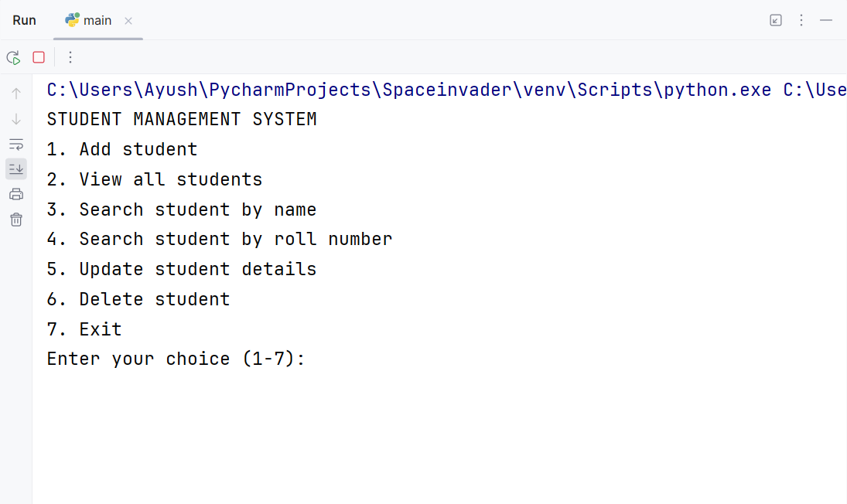Viewport: 847px width, 504px height.
Task: Navigate to previous console occurrence
Action: coord(16,93)
